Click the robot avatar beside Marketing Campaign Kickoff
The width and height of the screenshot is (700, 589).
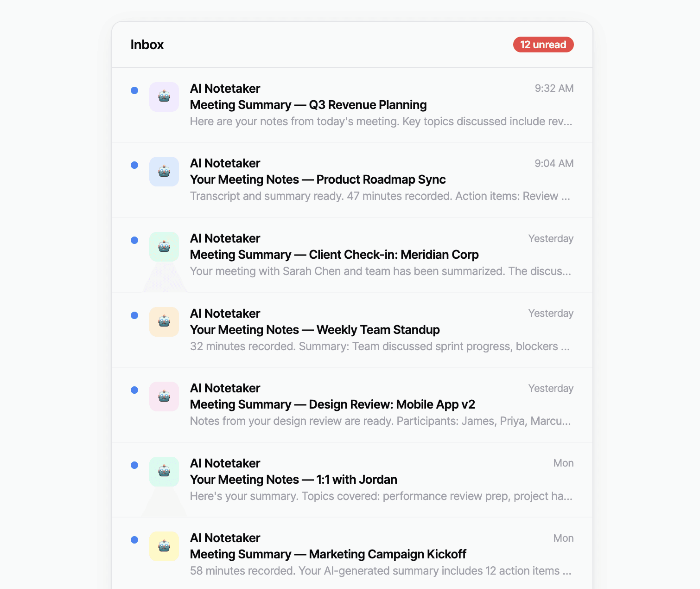tap(164, 546)
